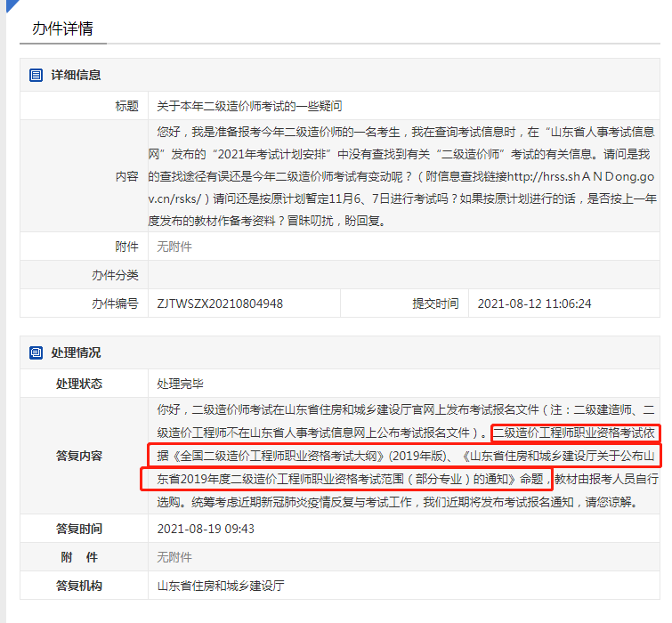Click the reply time 2021-08-19 09:43

pyautogui.click(x=206, y=529)
